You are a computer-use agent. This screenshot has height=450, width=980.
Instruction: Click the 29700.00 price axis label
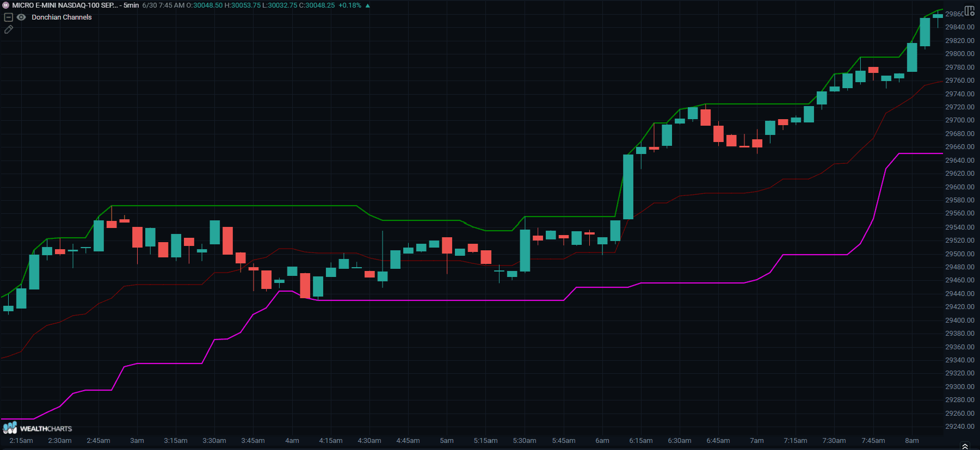(x=960, y=120)
